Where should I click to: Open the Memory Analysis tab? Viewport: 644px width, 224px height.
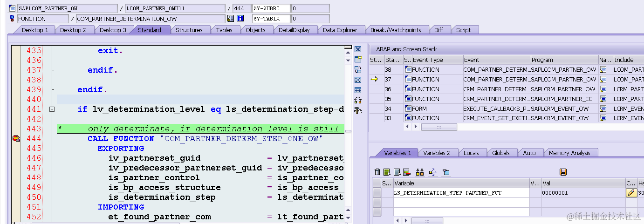click(x=569, y=153)
